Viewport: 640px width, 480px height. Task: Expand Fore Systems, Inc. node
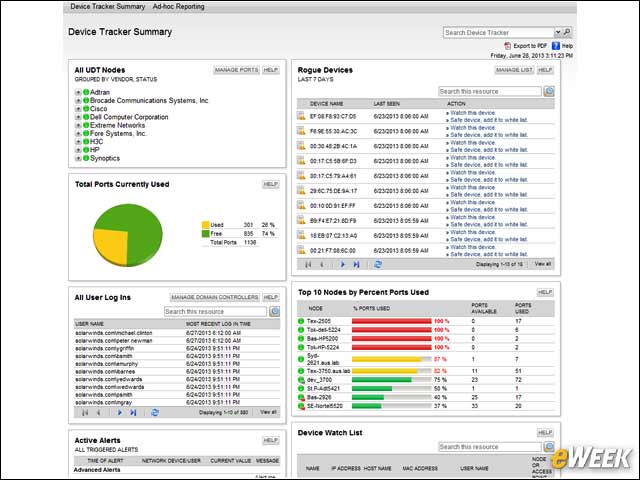78,133
